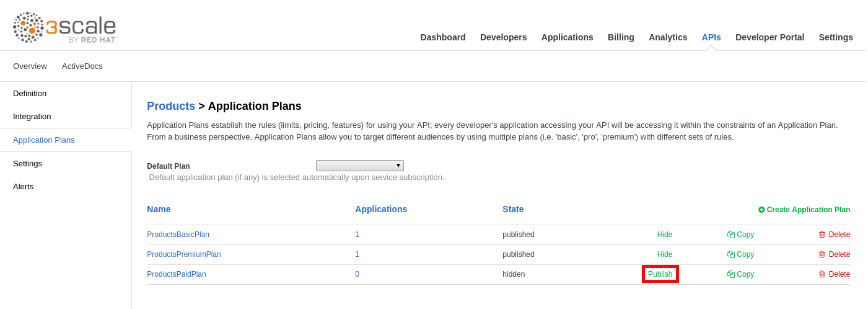Publish the ProductsPaidPlan plan
868x309 pixels.
(x=660, y=274)
